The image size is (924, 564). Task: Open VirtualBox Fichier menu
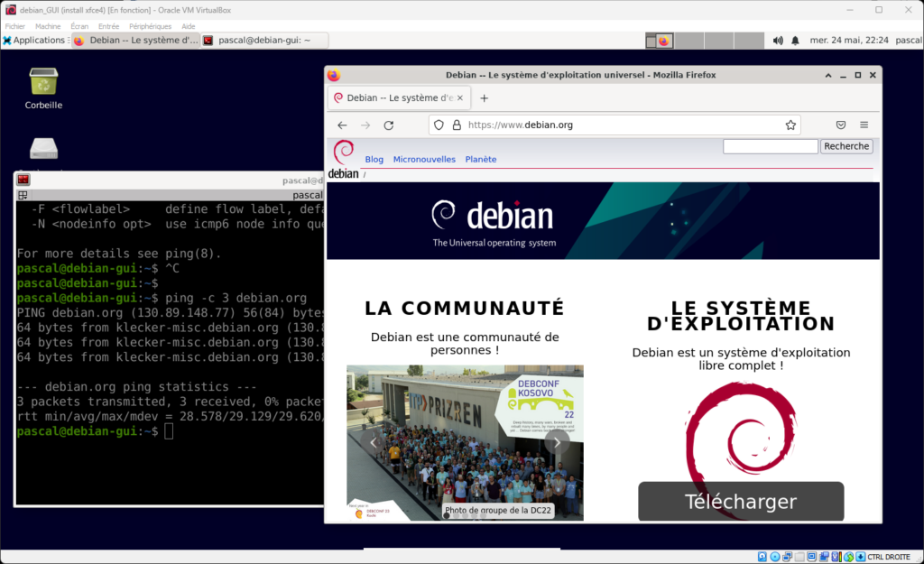click(15, 26)
